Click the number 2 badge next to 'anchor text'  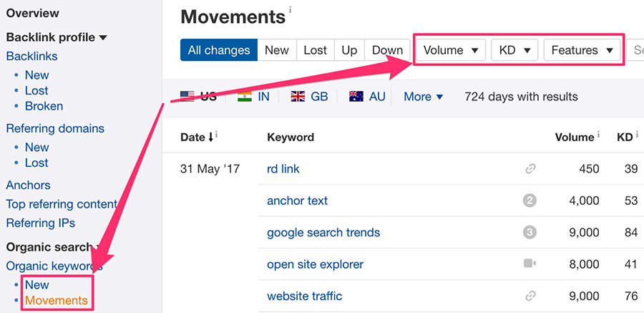point(530,201)
